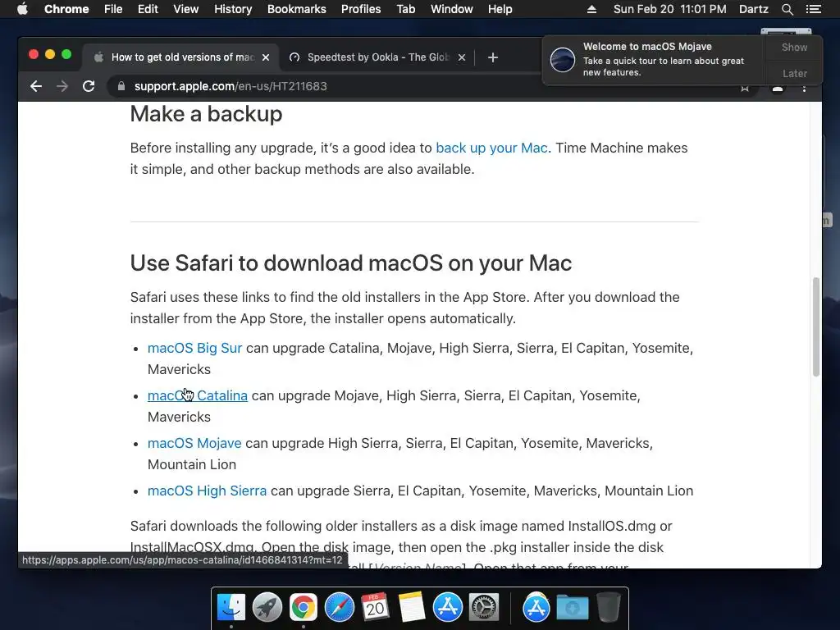Image resolution: width=840 pixels, height=630 pixels.
Task: Reload the current page
Action: pos(89,86)
